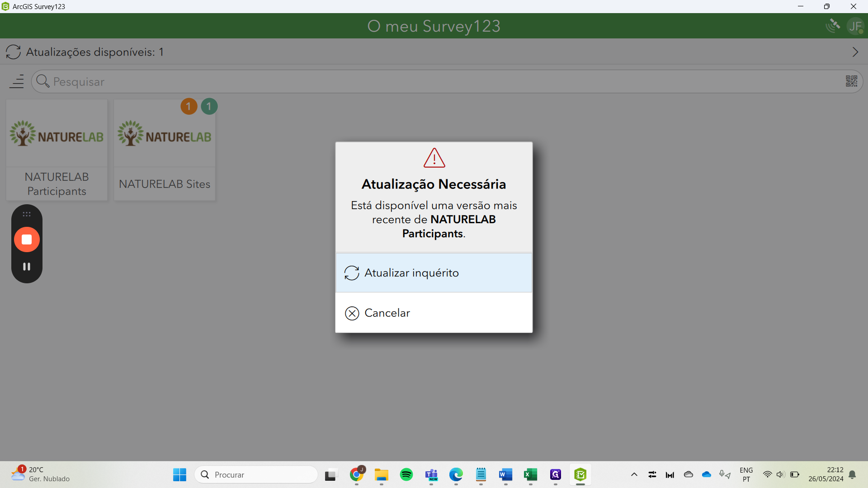Click the green badge on NATURELAB Sites

coord(209,107)
